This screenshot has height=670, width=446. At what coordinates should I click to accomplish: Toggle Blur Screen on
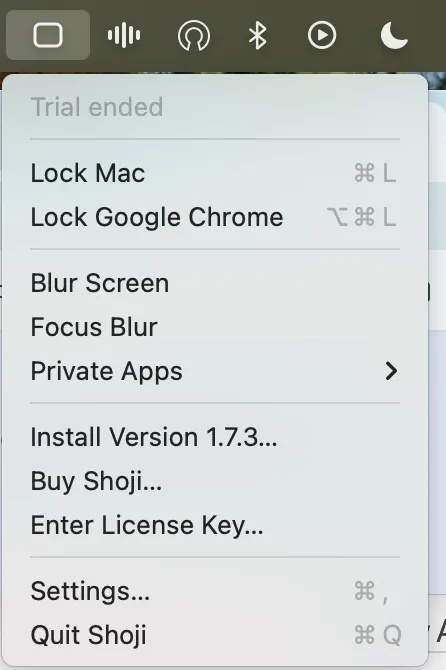[215, 283]
